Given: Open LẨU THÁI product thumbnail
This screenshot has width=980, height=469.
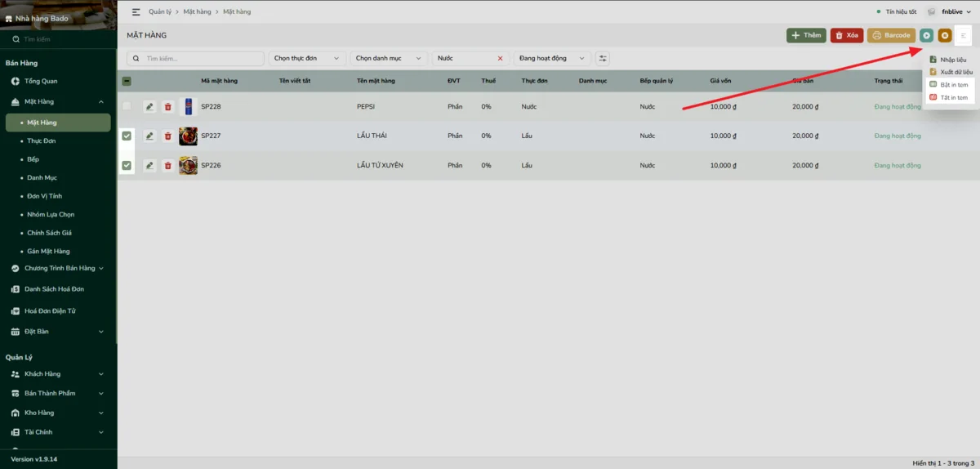Looking at the screenshot, I should pyautogui.click(x=188, y=136).
